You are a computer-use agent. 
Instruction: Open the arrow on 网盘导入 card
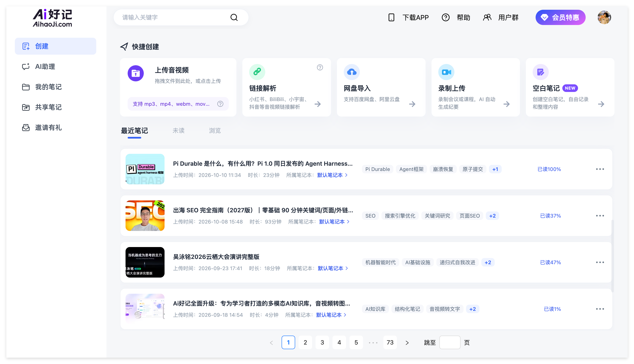(412, 104)
